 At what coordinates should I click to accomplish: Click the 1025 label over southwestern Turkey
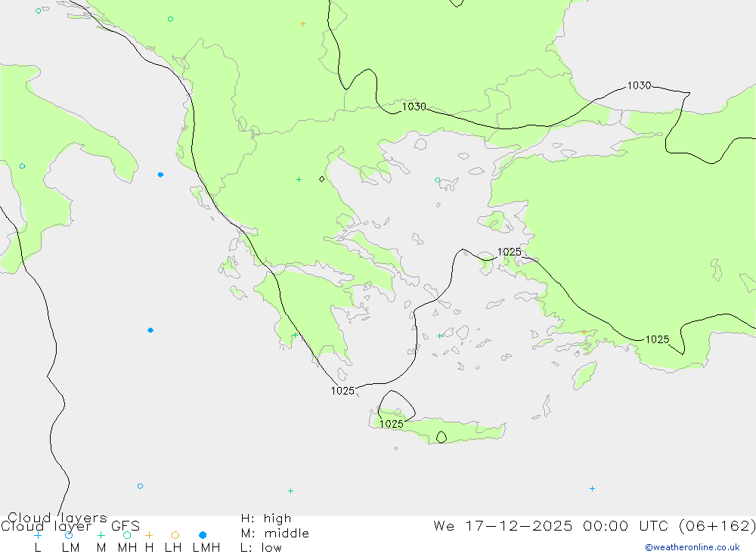coord(657,339)
